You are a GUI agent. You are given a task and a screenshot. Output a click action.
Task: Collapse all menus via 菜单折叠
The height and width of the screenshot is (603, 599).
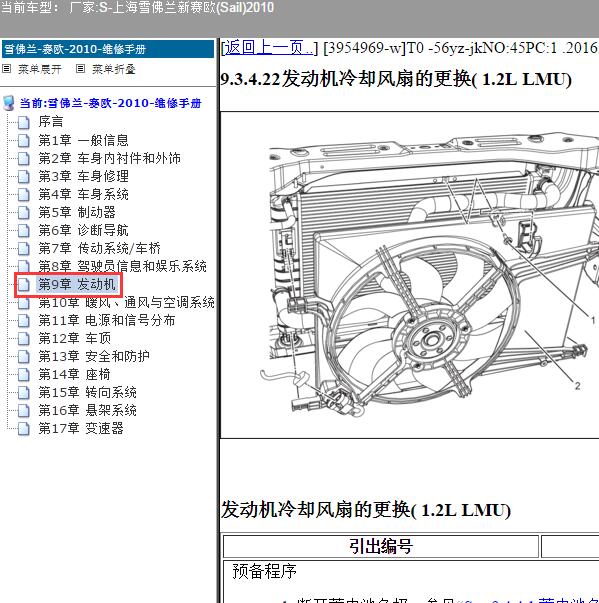coord(113,69)
